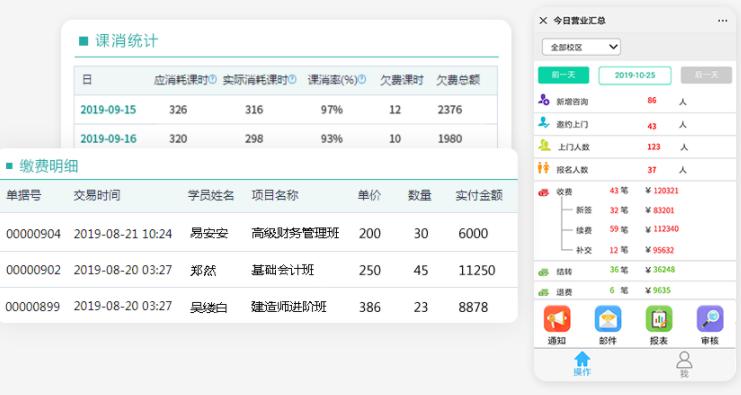The image size is (741, 395).
Task: Click project 高级财务管理班
Action: point(295,233)
